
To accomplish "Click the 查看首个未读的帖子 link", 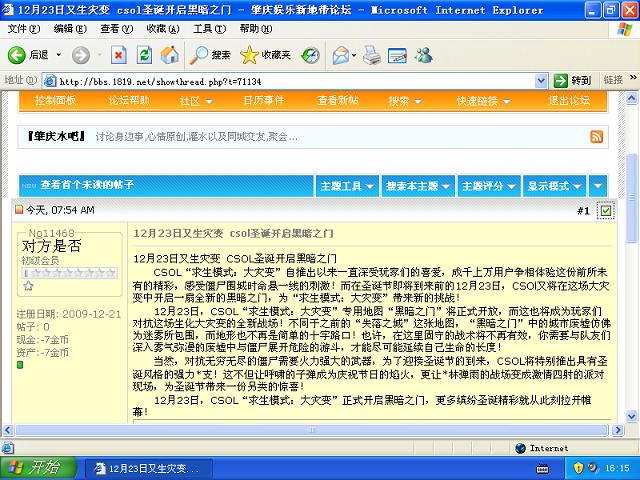I will (86, 186).
